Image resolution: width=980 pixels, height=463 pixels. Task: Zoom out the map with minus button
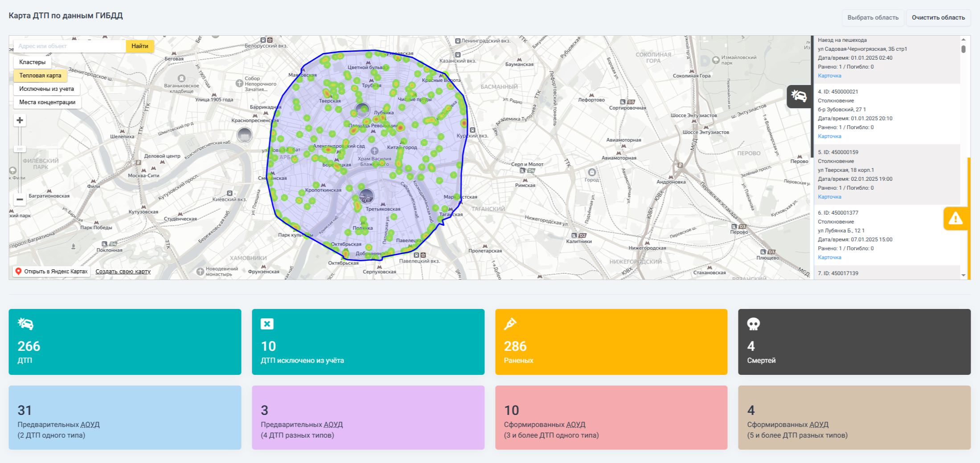pyautogui.click(x=20, y=199)
